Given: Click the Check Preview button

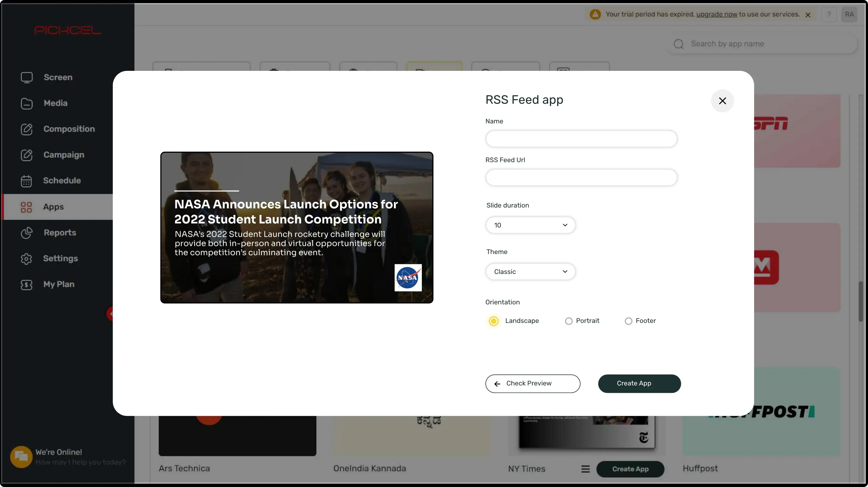Looking at the screenshot, I should tap(532, 384).
